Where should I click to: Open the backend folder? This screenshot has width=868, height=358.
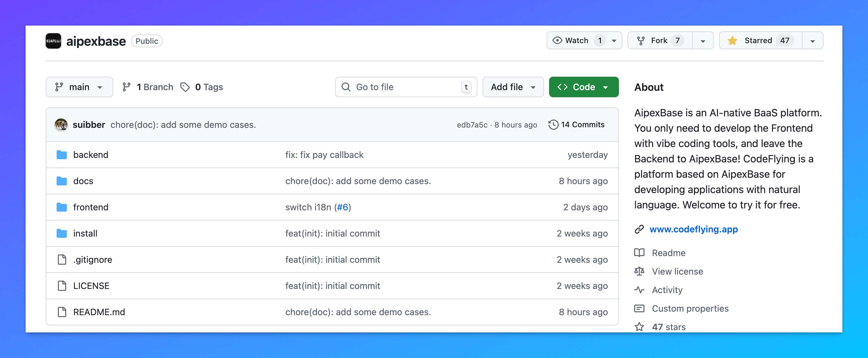pos(91,155)
